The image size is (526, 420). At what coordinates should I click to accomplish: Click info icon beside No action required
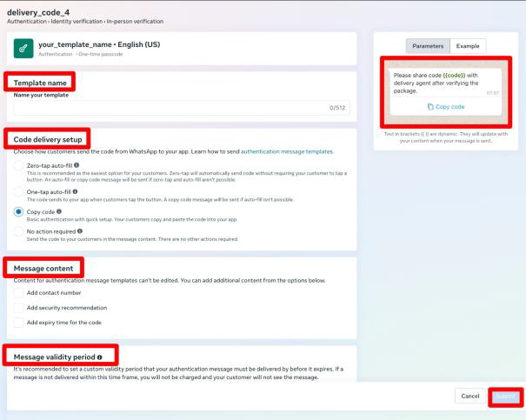[80, 231]
